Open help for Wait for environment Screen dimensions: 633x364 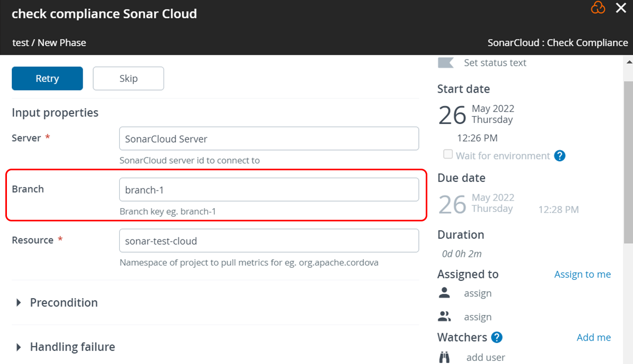click(x=559, y=155)
